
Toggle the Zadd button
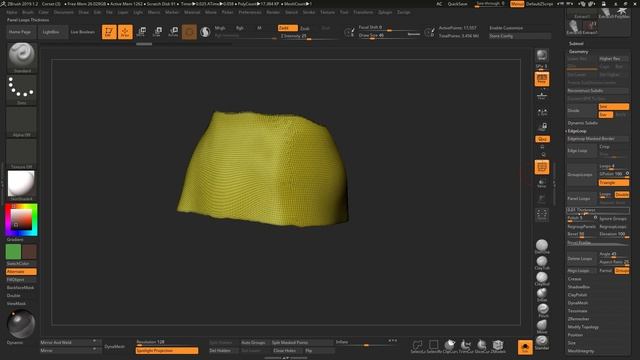(x=288, y=28)
